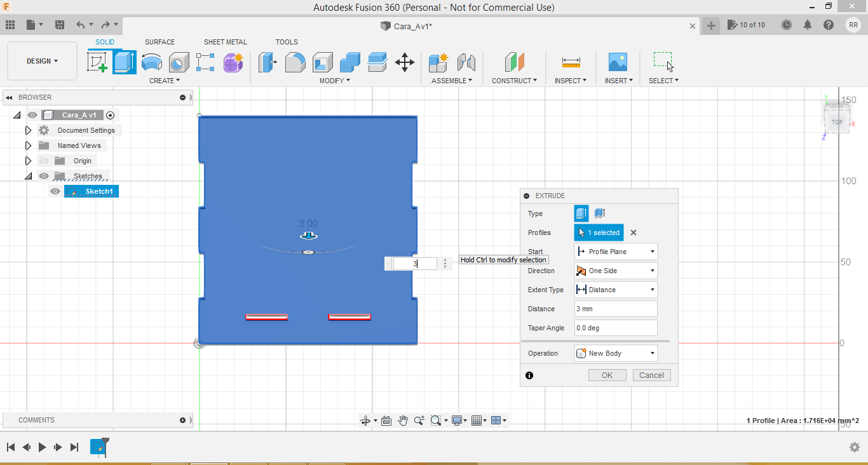
Task: Select the Joint tool
Action: point(466,62)
